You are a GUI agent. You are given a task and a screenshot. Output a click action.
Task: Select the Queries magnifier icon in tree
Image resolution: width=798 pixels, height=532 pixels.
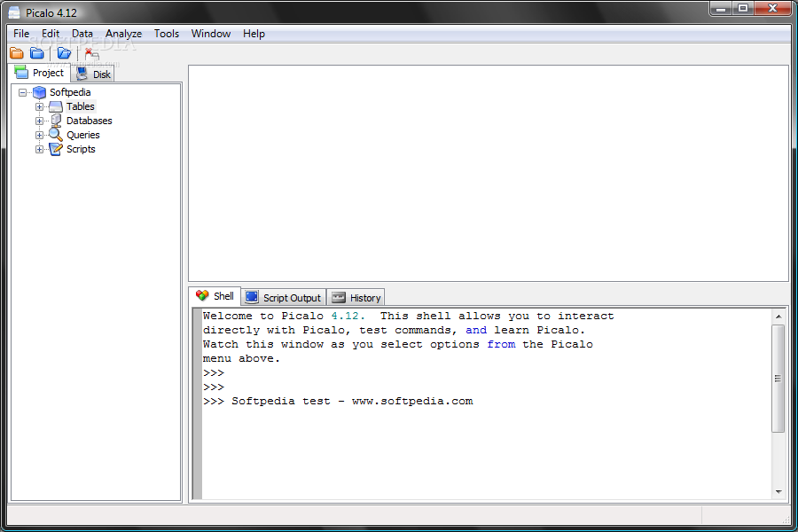[56, 135]
